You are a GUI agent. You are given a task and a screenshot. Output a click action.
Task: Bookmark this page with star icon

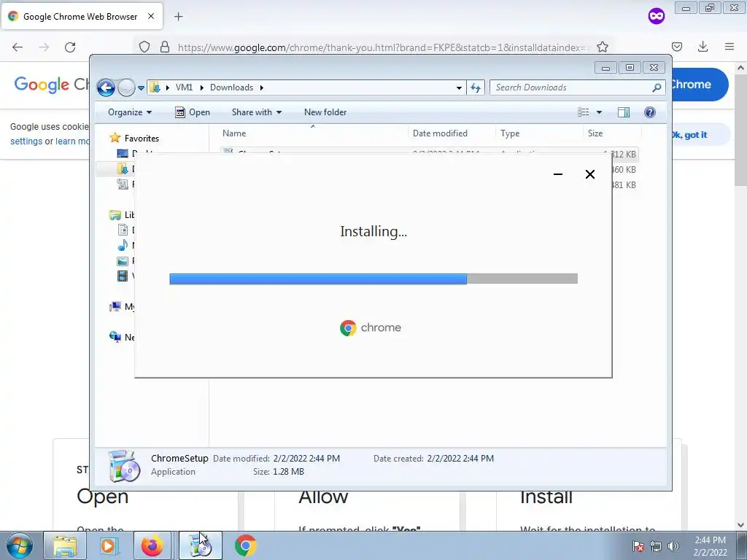(603, 47)
